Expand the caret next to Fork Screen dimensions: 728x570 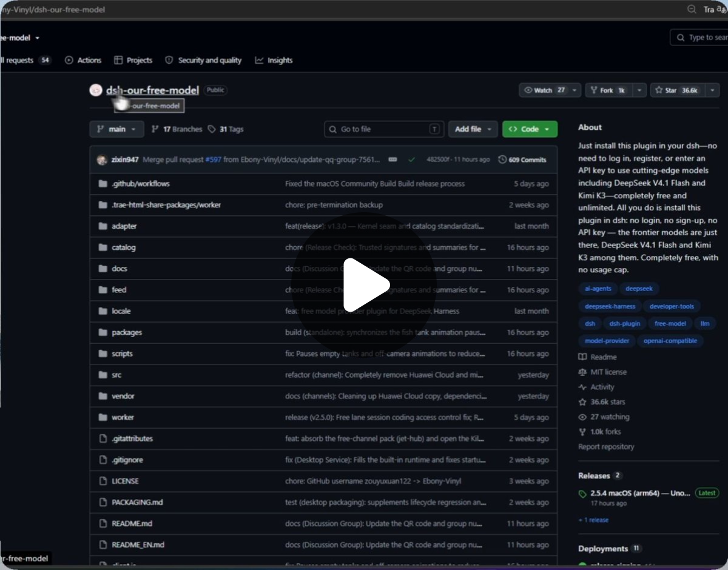[639, 90]
